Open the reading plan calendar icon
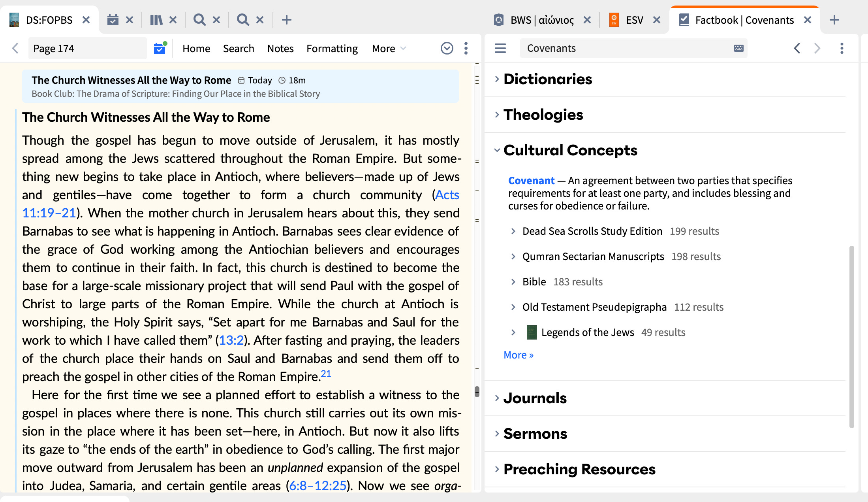Viewport: 868px width, 502px height. pos(160,48)
